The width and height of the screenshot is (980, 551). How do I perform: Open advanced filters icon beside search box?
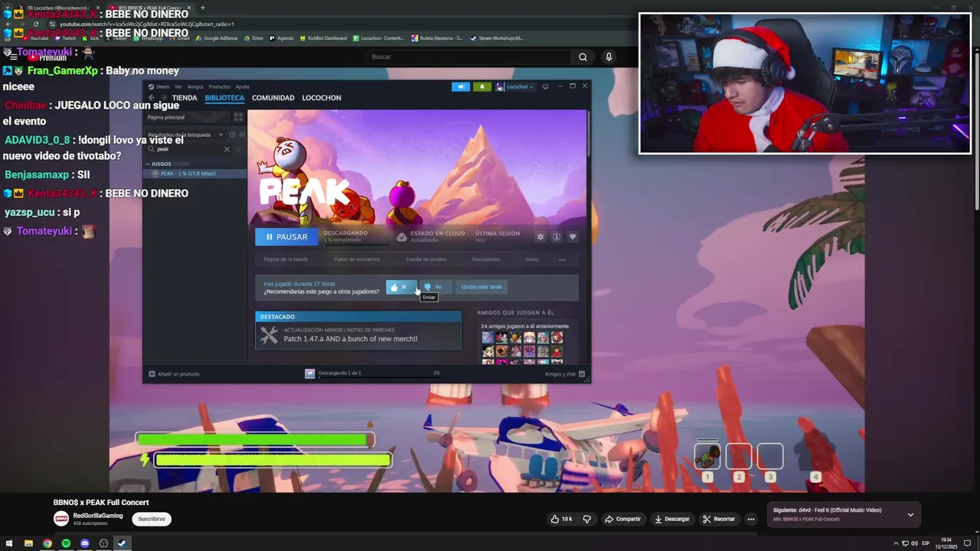pyautogui.click(x=239, y=149)
